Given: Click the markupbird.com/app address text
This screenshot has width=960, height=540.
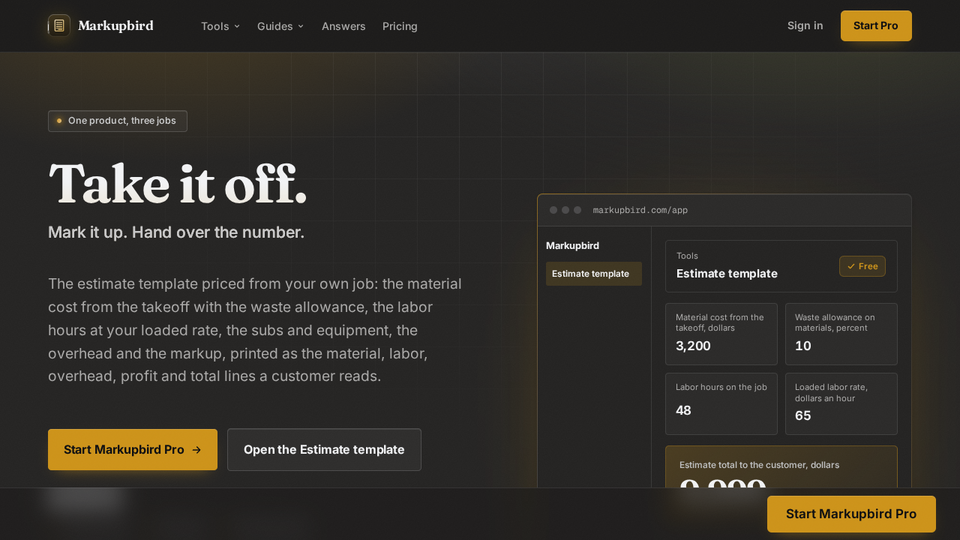Looking at the screenshot, I should pos(640,210).
